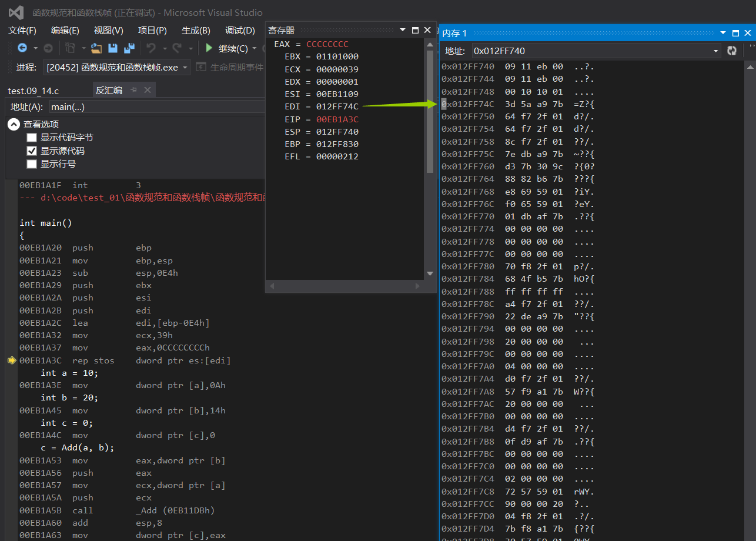Click the Navigate Backward arrow icon
This screenshot has width=756, height=541.
[x=22, y=48]
